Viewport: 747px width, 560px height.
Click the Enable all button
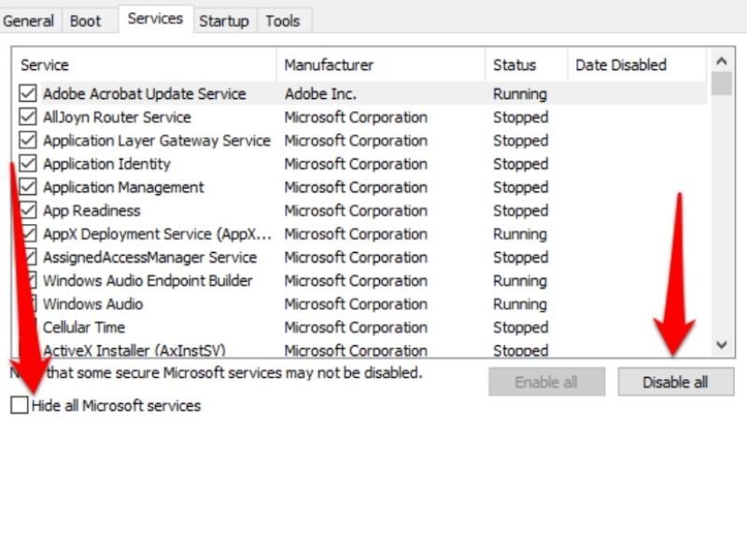546,382
